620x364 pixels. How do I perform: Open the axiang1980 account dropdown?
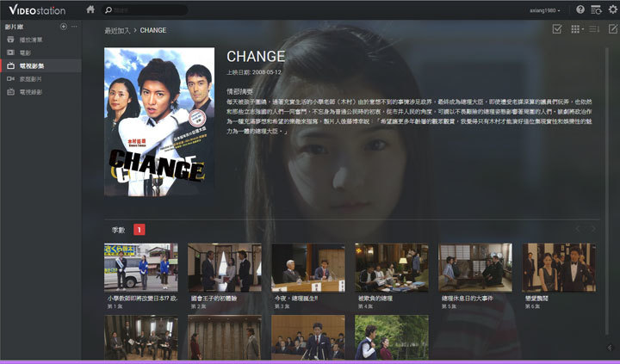545,10
